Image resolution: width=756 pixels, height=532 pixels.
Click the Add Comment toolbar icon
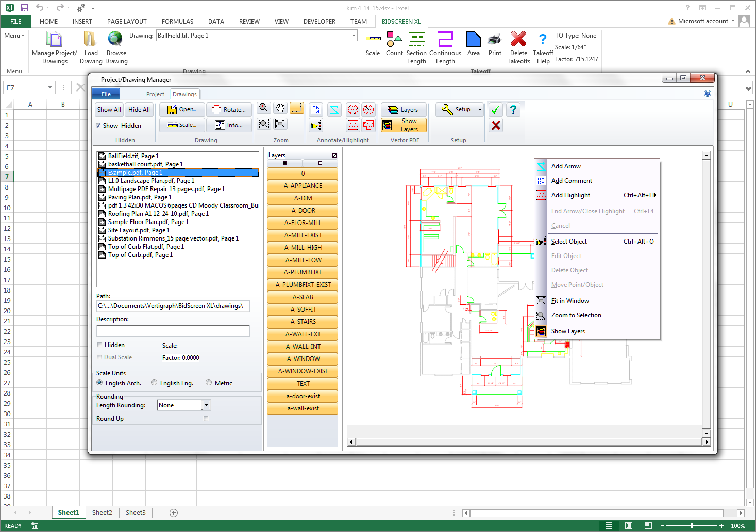(x=316, y=109)
